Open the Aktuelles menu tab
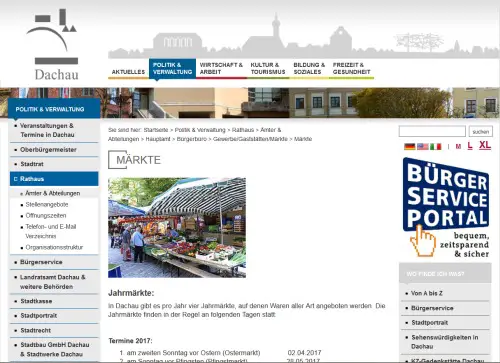500x363 pixels. tap(128, 72)
